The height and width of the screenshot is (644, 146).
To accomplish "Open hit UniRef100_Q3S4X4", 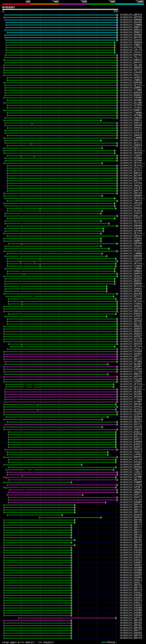I will 131,40.
